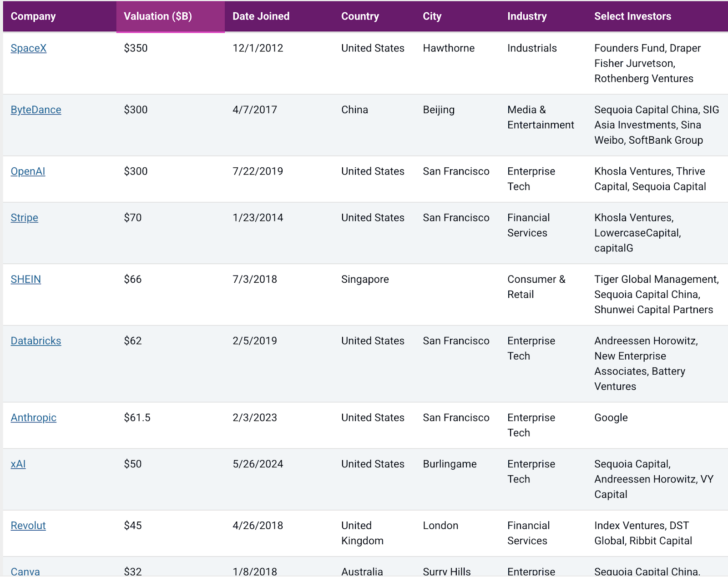Open the OpenAI company link

[x=28, y=171]
